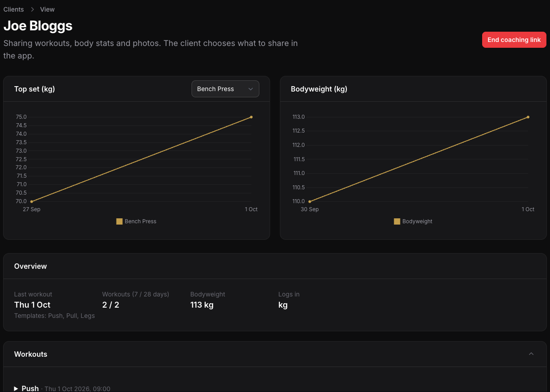This screenshot has width=550, height=392.
Task: Click the Logs in kg value
Action: [x=283, y=305]
